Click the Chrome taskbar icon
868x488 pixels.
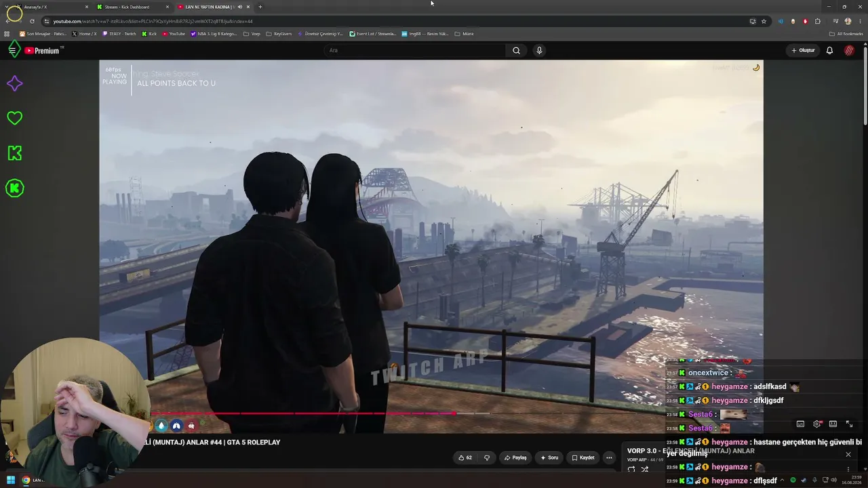coord(26,481)
